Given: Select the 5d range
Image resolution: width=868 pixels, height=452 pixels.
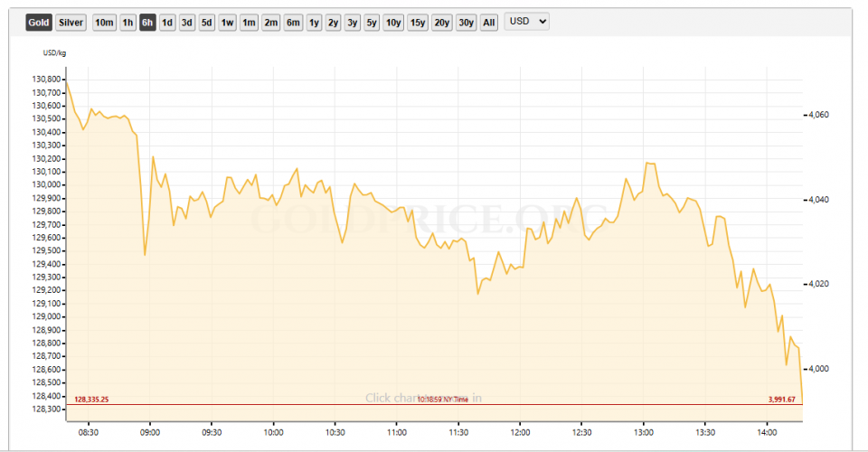Looking at the screenshot, I should click(x=207, y=23).
